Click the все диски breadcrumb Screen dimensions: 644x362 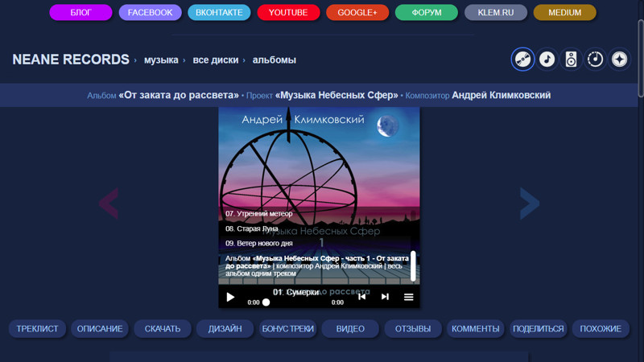click(x=216, y=60)
